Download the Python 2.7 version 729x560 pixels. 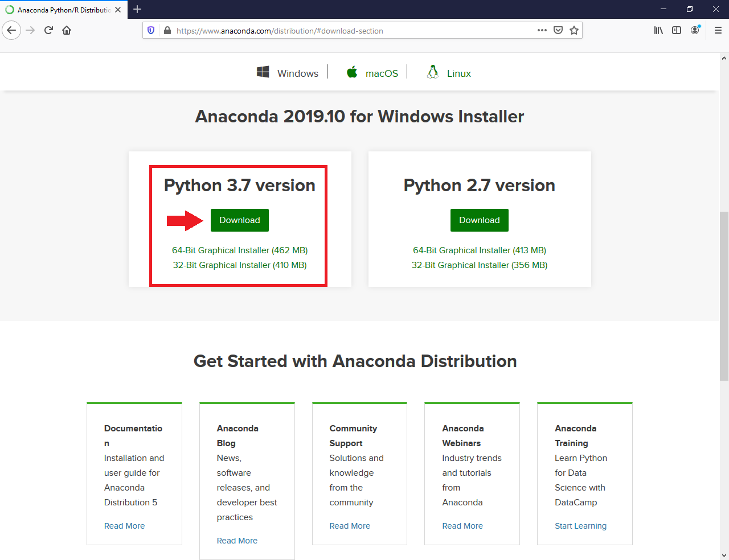480,220
